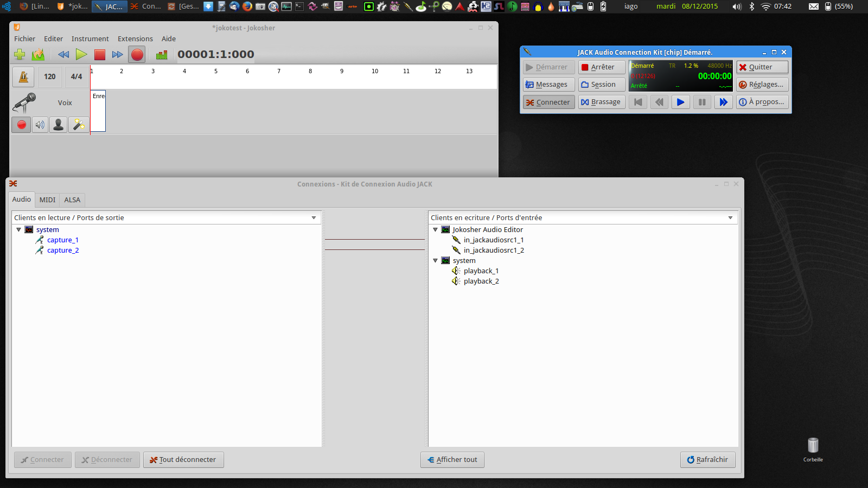Open the Editer menu
The width and height of the screenshot is (868, 488).
(x=53, y=38)
